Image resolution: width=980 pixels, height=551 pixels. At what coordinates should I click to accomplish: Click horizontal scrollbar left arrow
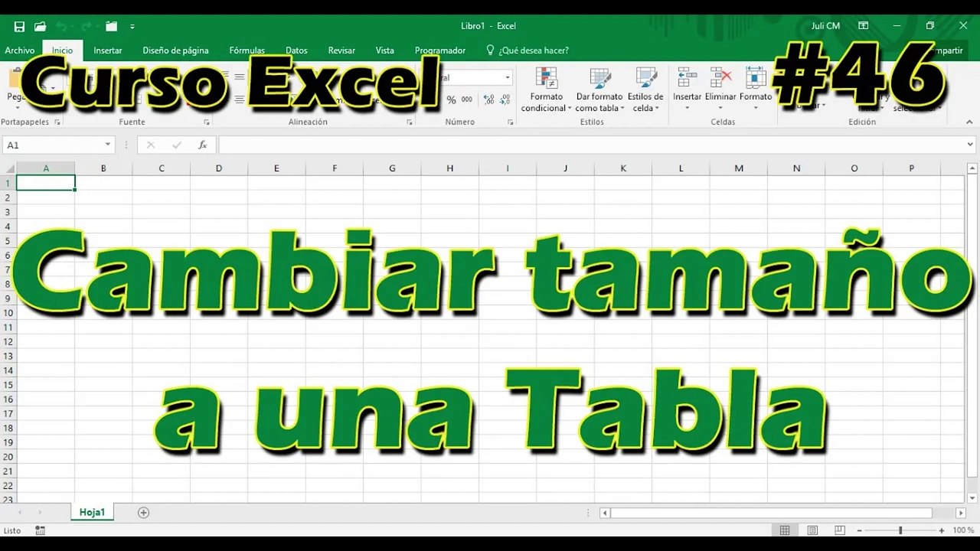(x=605, y=513)
